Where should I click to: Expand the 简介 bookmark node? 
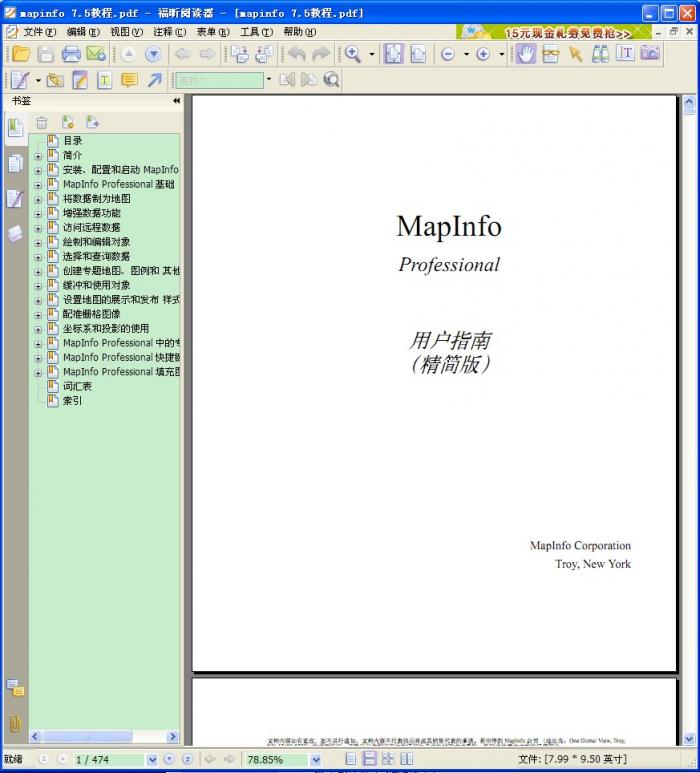38,156
